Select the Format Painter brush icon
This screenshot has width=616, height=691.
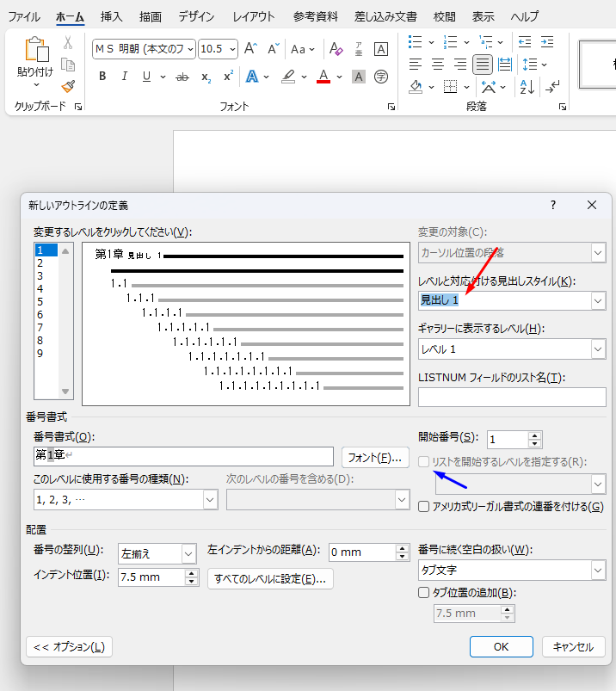tap(68, 86)
